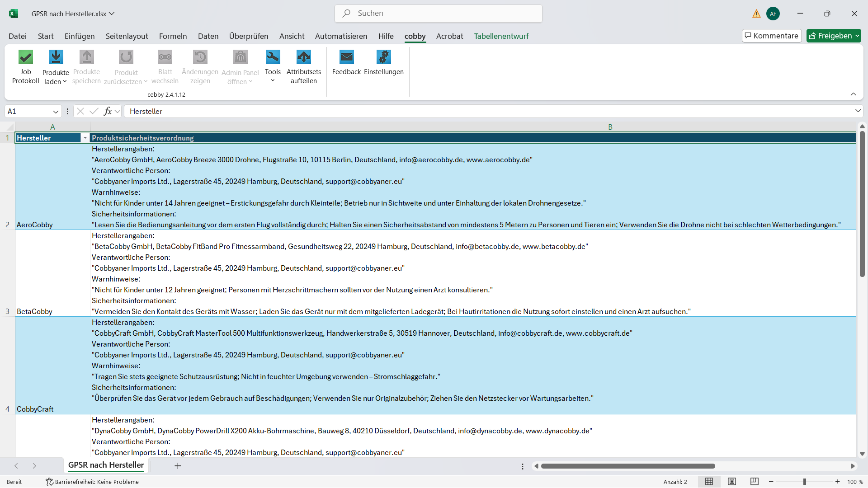
Task: Click Attributsets aufteilen icon
Action: tap(303, 57)
